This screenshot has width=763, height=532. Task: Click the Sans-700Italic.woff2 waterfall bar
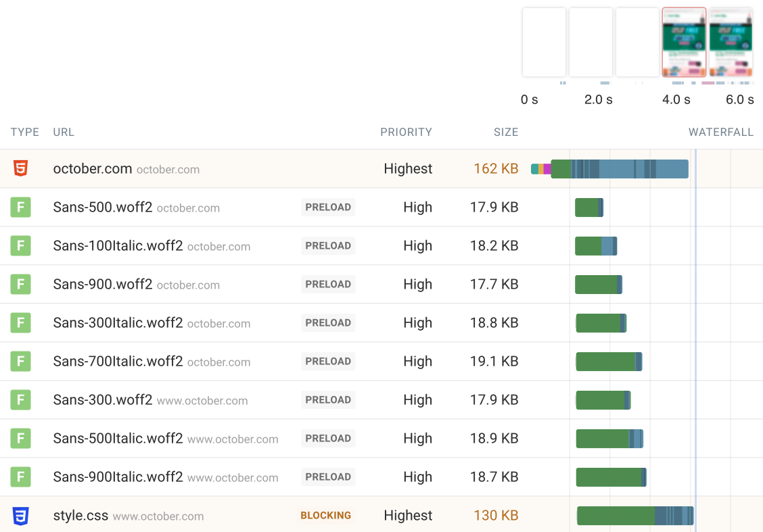click(609, 361)
